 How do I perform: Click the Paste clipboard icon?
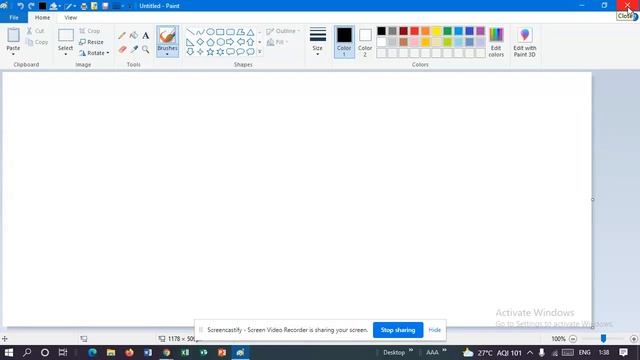[x=13, y=35]
